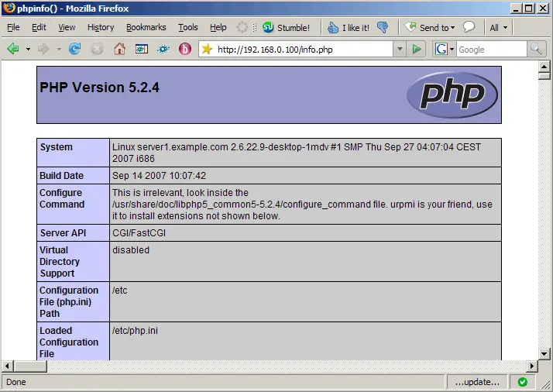This screenshot has width=553, height=392.
Task: Click the bookmark star in the address bar
Action: pos(208,49)
